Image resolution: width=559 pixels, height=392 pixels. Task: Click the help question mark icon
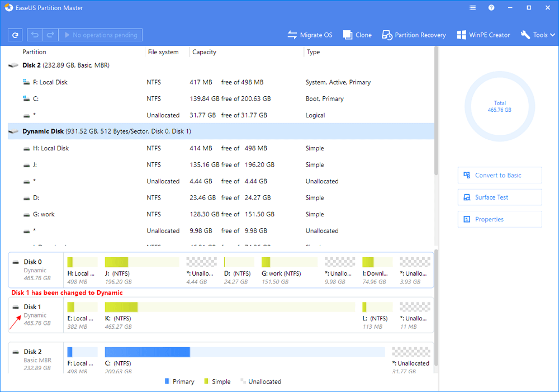click(491, 8)
